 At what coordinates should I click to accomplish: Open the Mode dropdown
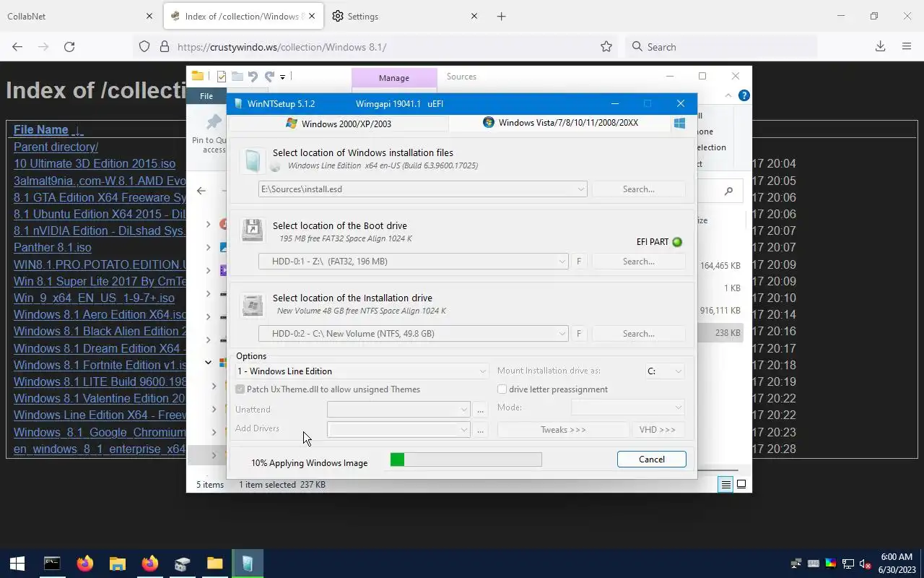[677, 407]
